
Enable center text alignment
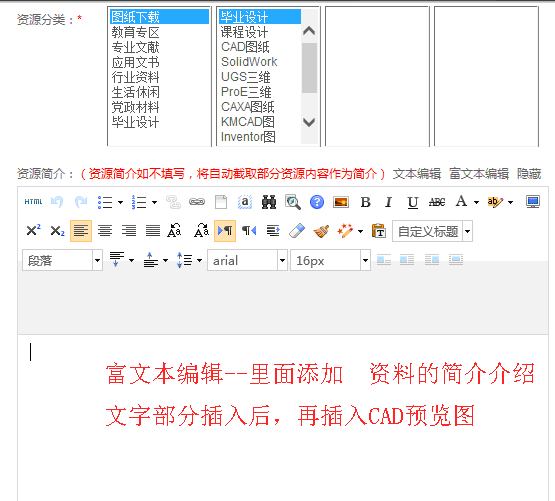(105, 231)
